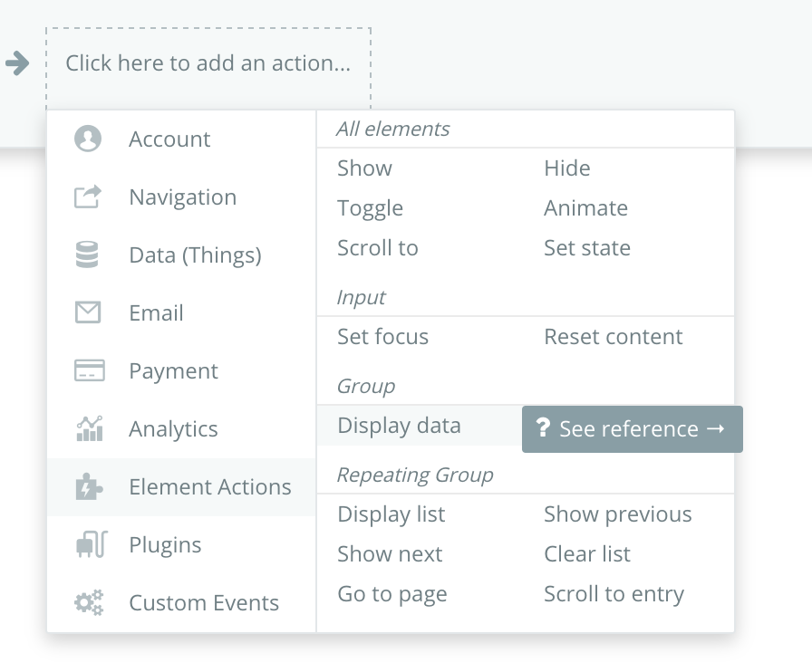Screen dimensions: 812x672
Task: Select the Toggle element action
Action: click(x=370, y=208)
